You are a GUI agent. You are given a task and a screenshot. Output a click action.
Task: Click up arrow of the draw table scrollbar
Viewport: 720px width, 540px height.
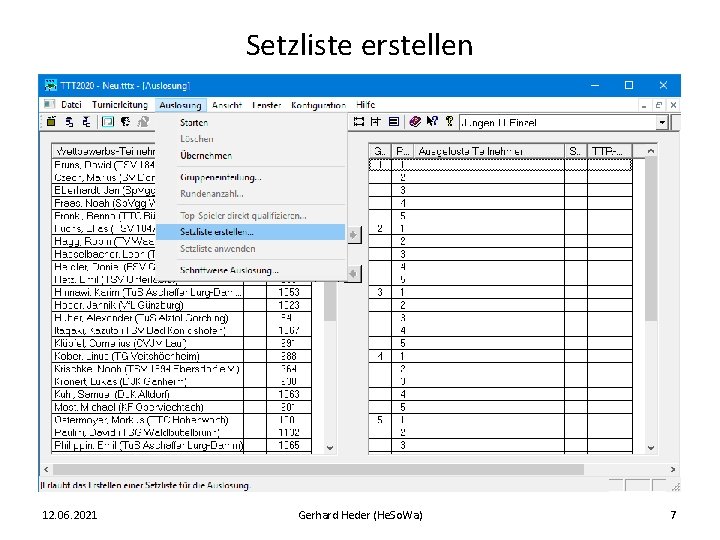tap(651, 151)
